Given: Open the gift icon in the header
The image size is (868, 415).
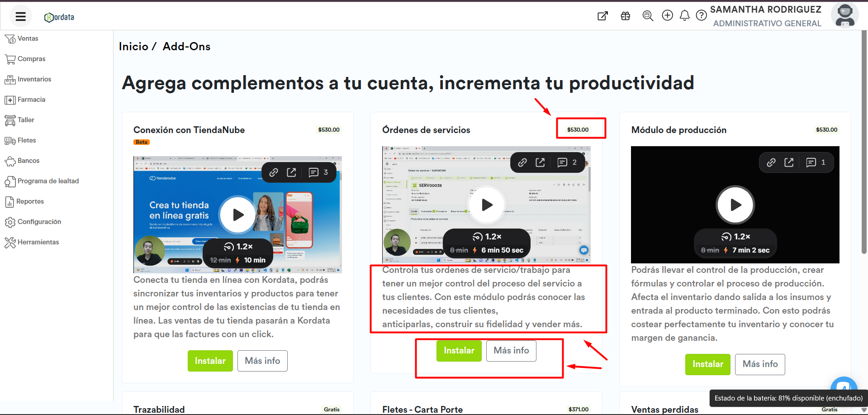Looking at the screenshot, I should [625, 16].
